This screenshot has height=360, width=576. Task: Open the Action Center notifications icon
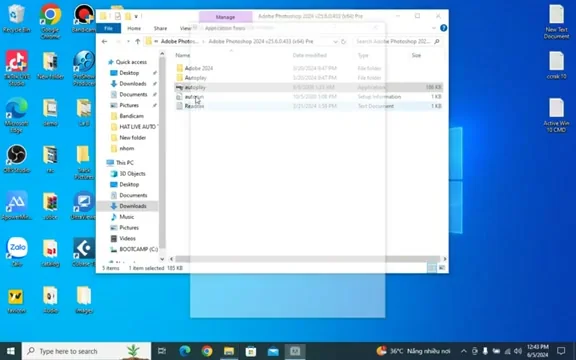561,351
